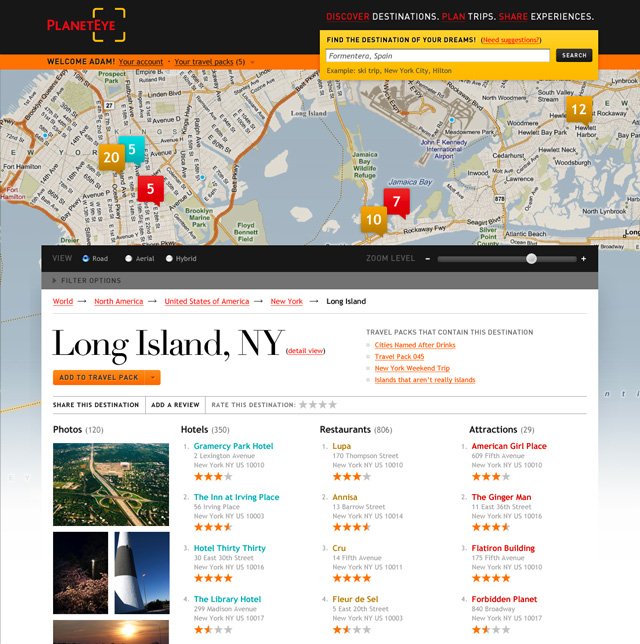Screen dimensions: 640x644
Task: Select the Road map view
Action: pyautogui.click(x=86, y=259)
